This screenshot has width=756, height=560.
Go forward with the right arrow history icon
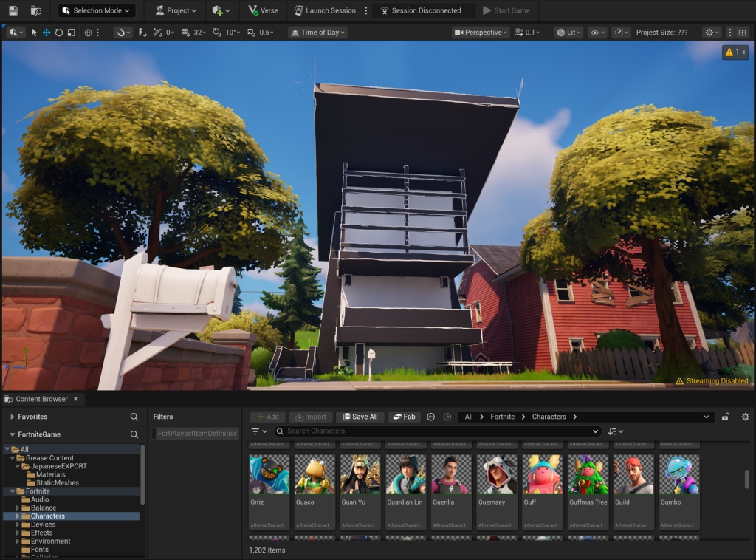[447, 417]
